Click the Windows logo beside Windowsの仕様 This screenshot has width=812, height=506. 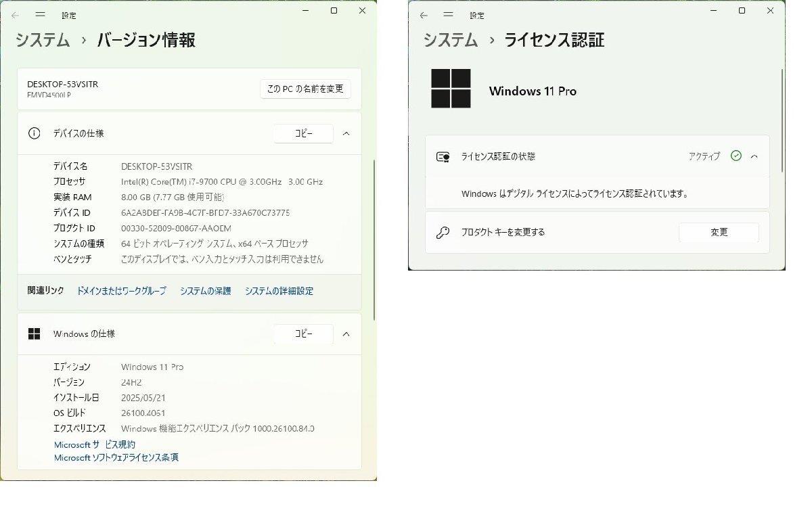click(35, 333)
